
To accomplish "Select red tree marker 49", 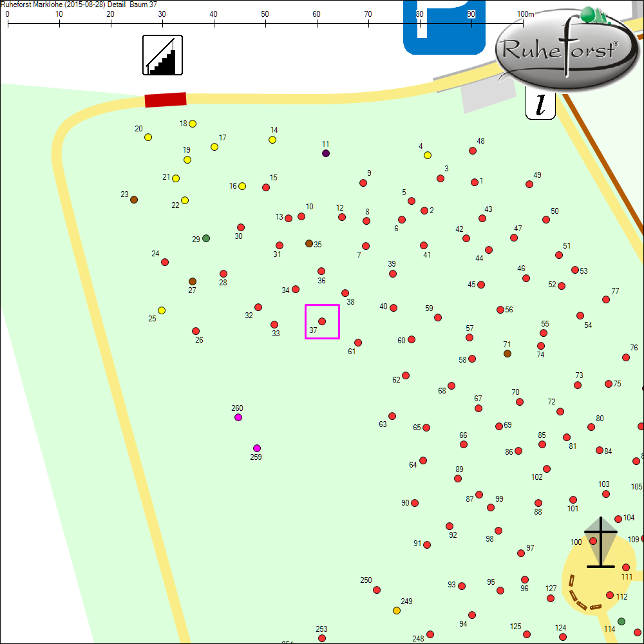I will [529, 184].
